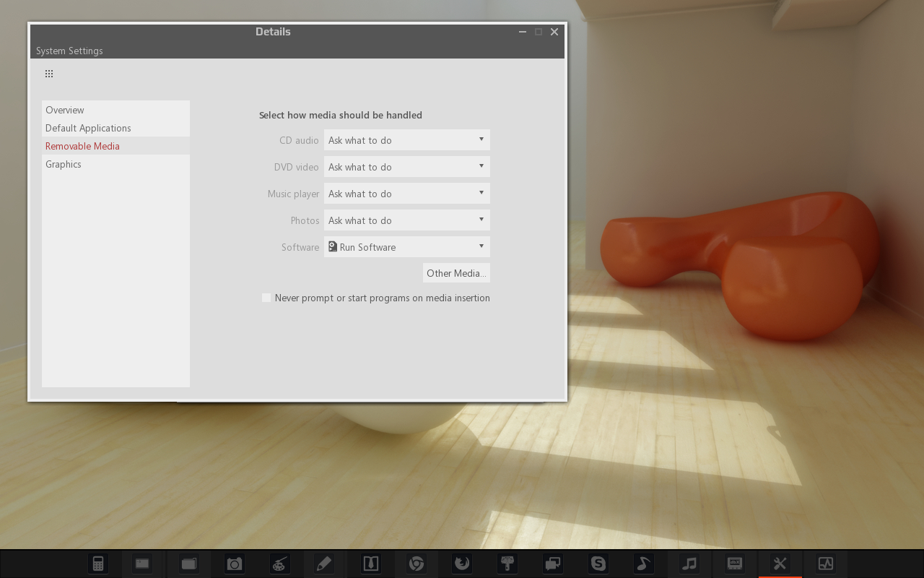
Task: Click the 'Photos' label
Action: 305,220
